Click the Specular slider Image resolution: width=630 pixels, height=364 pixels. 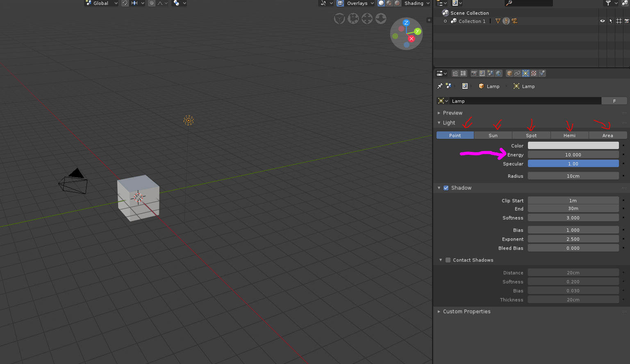(573, 163)
